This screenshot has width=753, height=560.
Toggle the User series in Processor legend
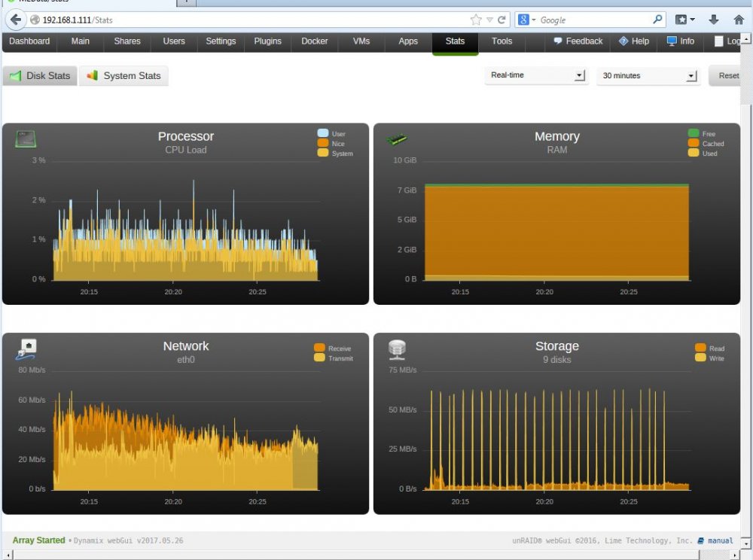(x=331, y=133)
